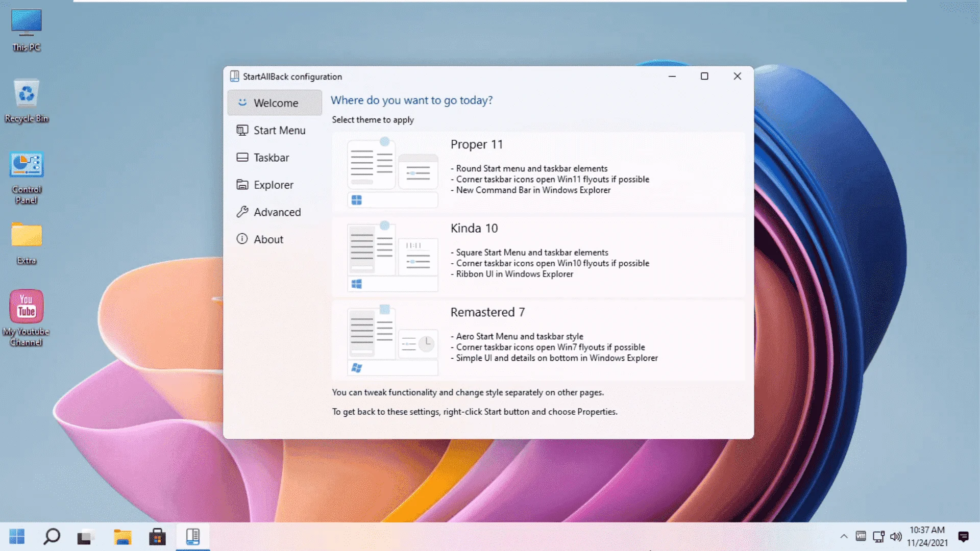The width and height of the screenshot is (980, 551).
Task: Maximize the StartAllBack configuration window
Action: point(704,76)
